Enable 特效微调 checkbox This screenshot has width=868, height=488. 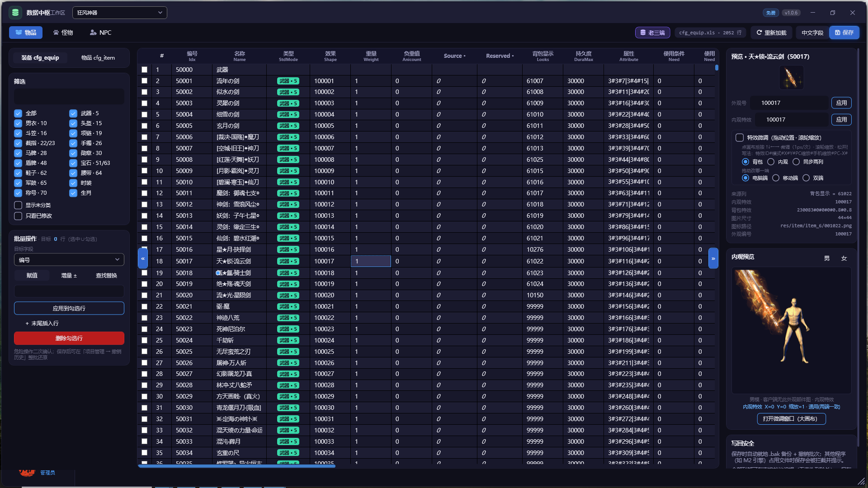pyautogui.click(x=740, y=138)
